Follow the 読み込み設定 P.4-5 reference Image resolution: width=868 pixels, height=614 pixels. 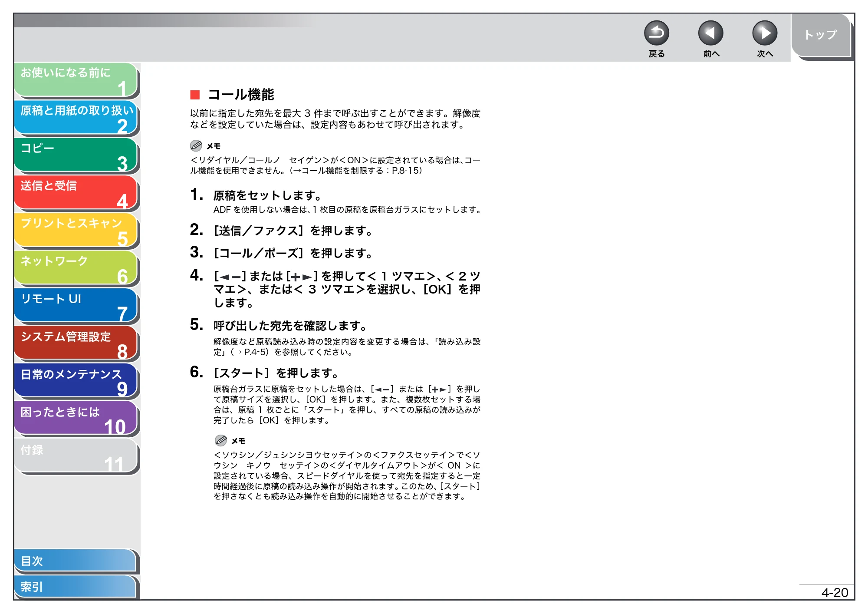point(347,347)
